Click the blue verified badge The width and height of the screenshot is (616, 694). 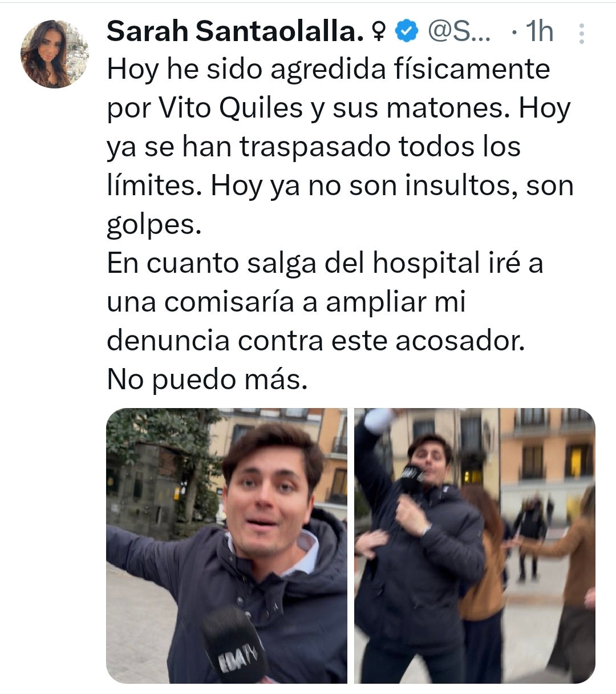(406, 33)
